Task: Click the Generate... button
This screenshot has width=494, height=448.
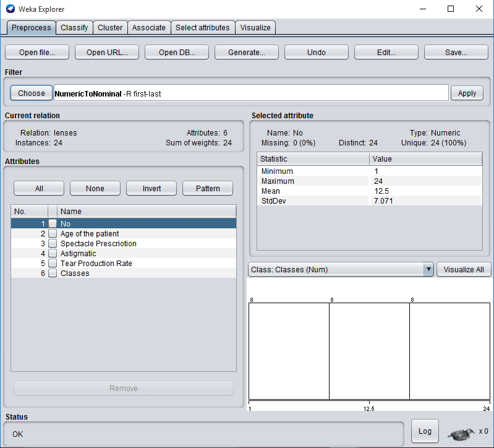Action: point(247,53)
